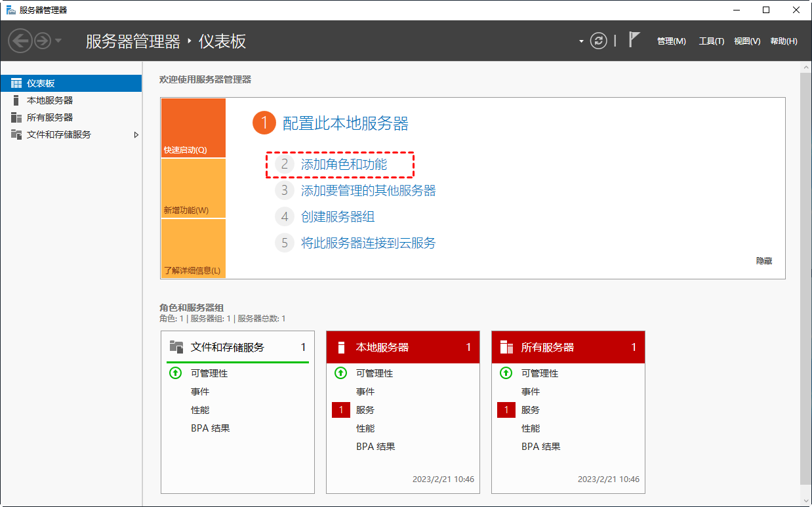Click 创建服务器组 link
Viewport: 812px width, 507px height.
[338, 217]
